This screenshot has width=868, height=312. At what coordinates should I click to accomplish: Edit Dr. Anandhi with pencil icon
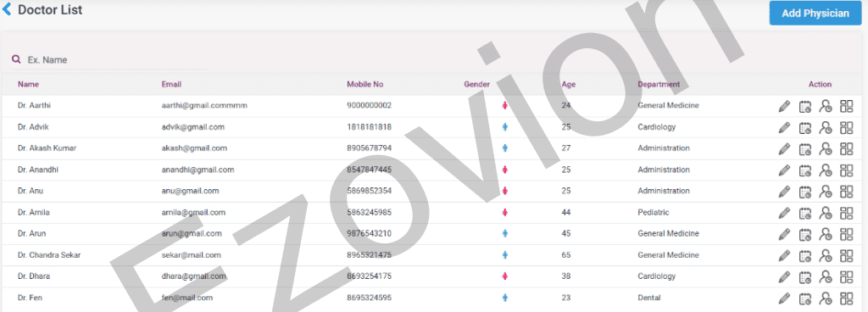point(784,170)
